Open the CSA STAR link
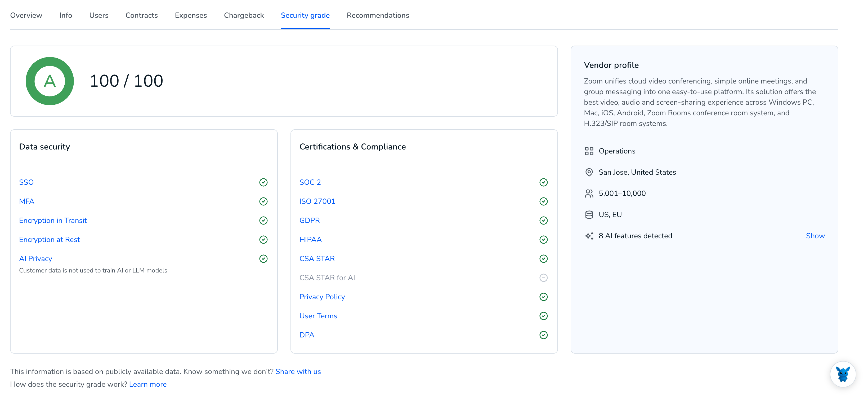 pyautogui.click(x=317, y=259)
